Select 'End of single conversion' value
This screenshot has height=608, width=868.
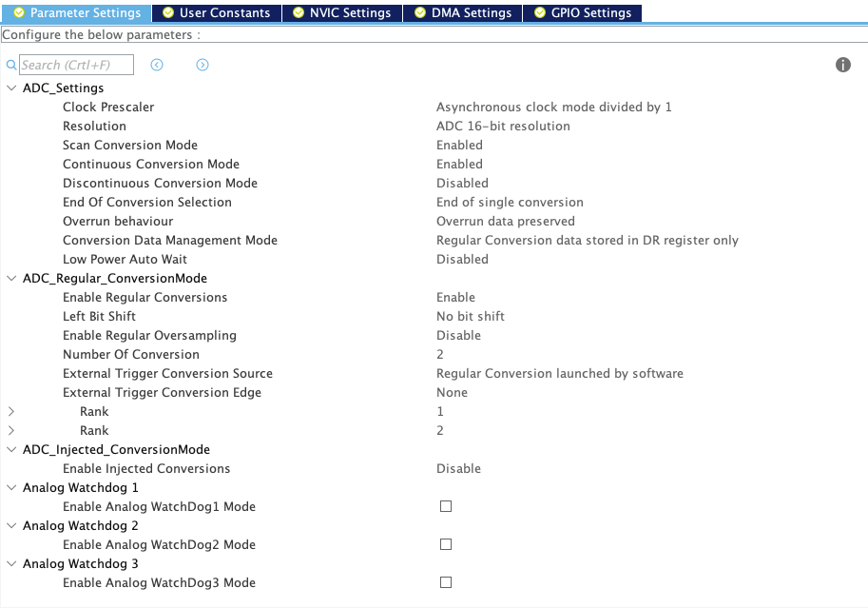pyautogui.click(x=510, y=203)
